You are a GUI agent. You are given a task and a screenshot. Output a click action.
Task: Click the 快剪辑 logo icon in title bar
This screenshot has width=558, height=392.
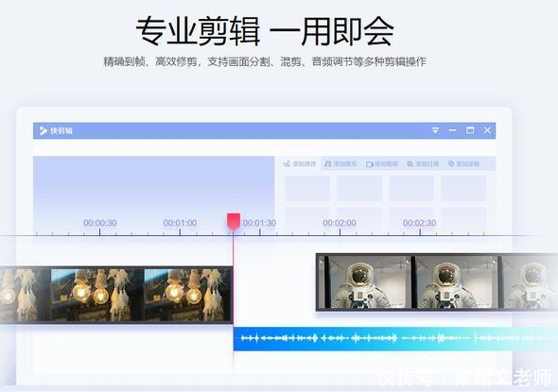44,130
